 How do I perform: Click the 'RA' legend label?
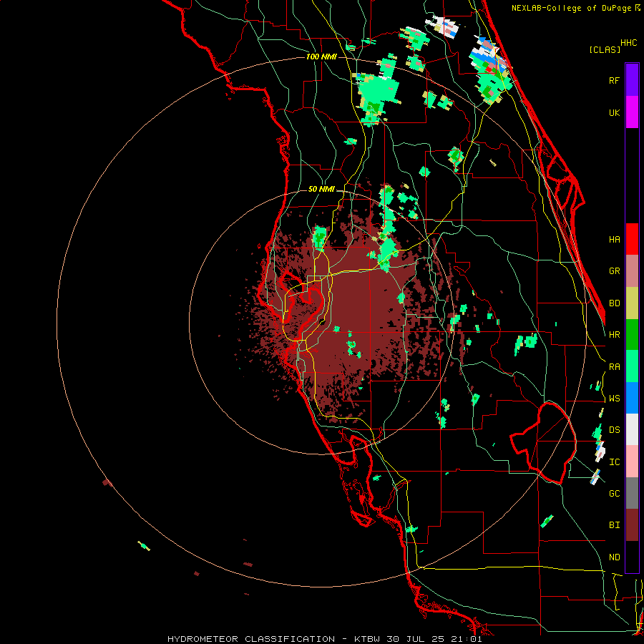click(614, 366)
